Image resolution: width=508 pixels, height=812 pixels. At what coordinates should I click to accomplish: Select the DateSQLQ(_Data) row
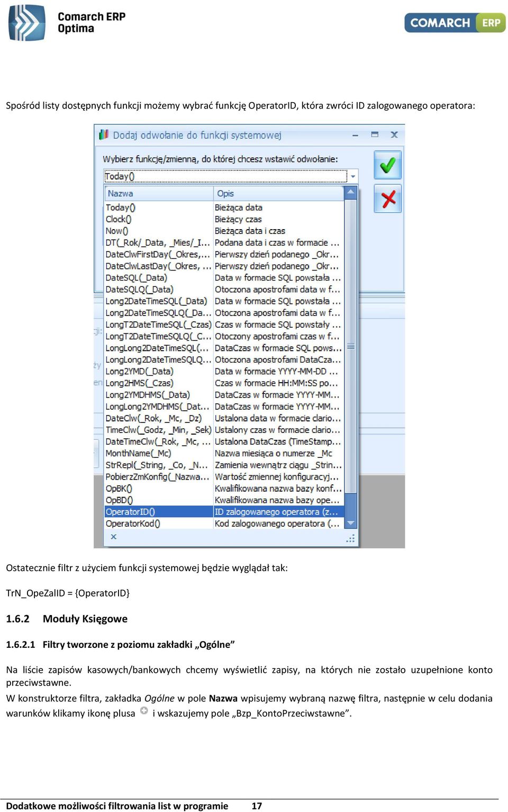coord(224,289)
